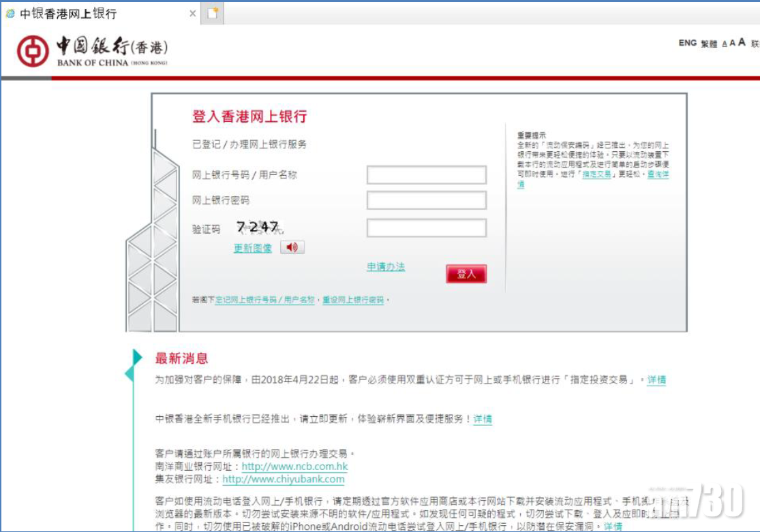
Task: Switch to the 中银香港网上银行 browser tab
Action: [x=95, y=12]
